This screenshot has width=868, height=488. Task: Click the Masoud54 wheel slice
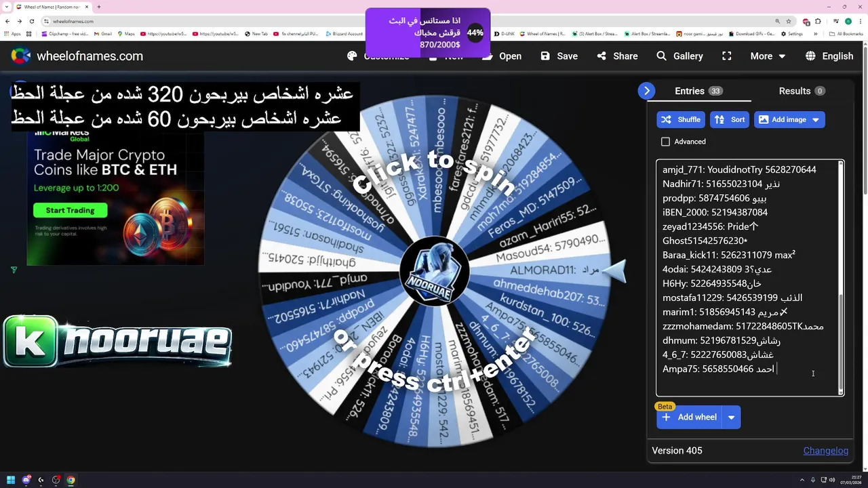click(549, 249)
